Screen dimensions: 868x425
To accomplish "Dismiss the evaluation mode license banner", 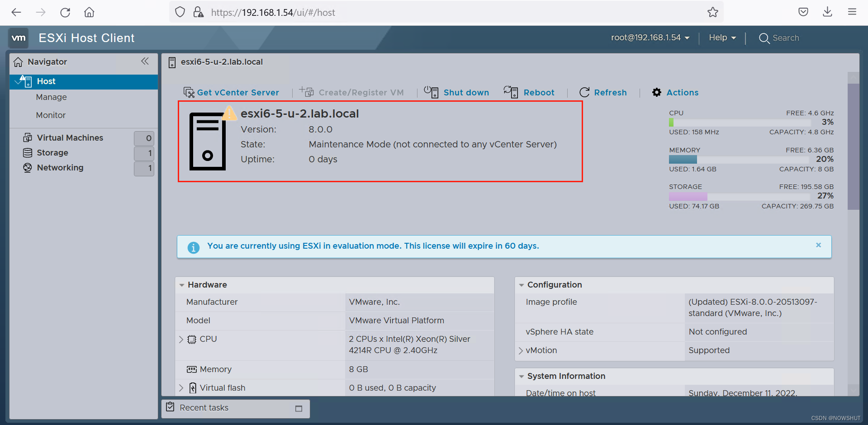I will [x=818, y=245].
